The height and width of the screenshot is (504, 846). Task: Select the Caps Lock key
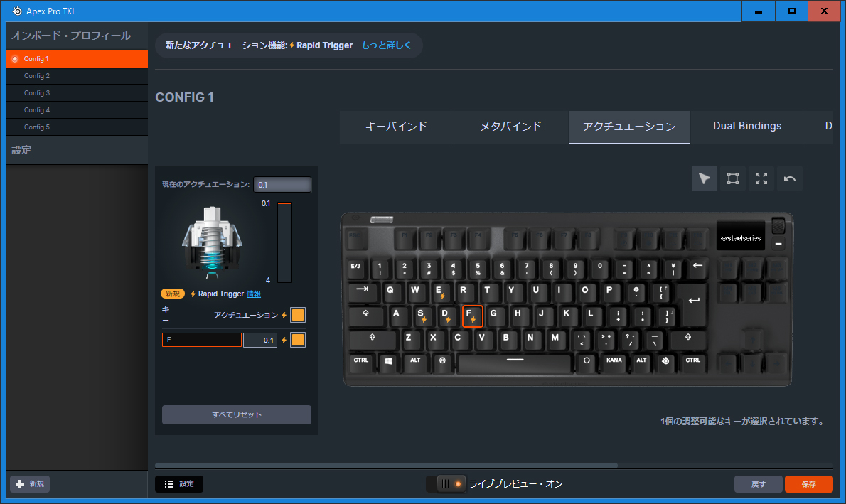(x=366, y=315)
